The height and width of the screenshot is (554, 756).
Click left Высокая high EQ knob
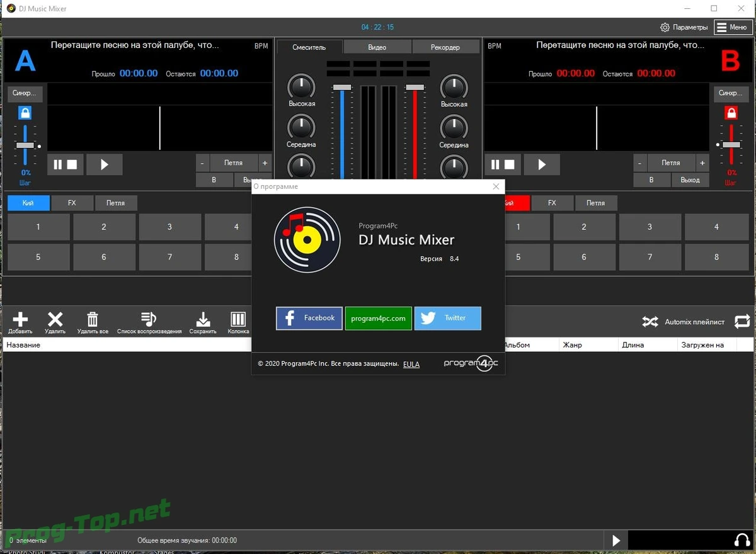[301, 86]
